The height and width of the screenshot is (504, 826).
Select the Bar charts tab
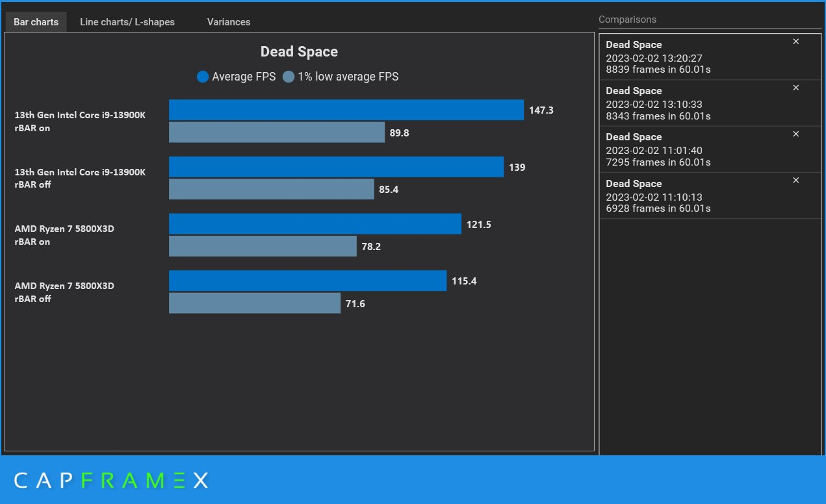[36, 22]
